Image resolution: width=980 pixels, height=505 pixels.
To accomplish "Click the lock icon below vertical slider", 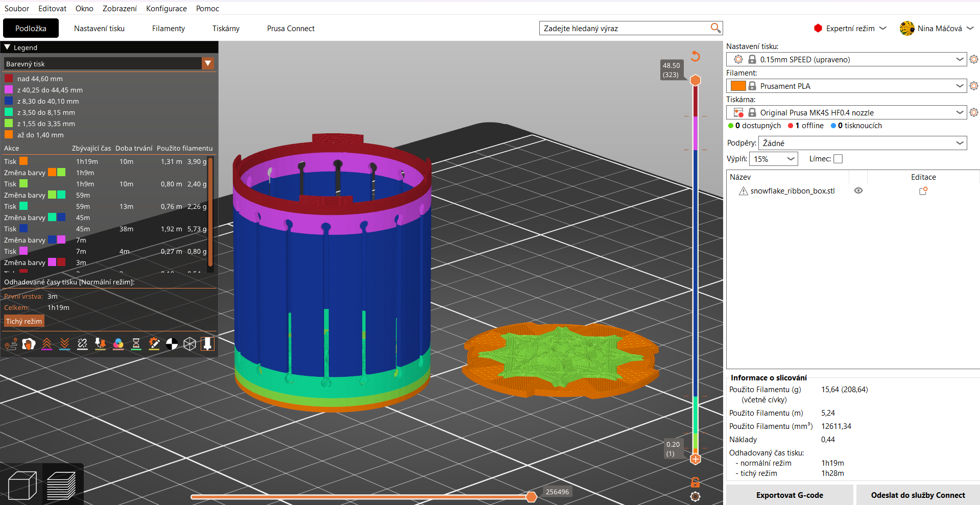I will tap(695, 482).
